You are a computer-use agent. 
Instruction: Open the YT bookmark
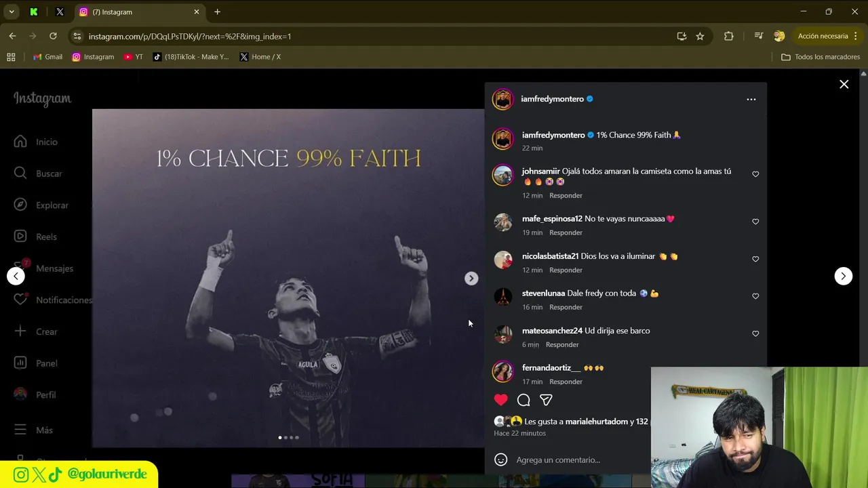pos(134,57)
